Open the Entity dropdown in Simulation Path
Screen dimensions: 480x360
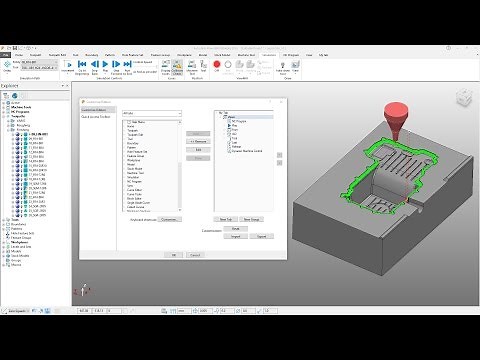[39, 62]
